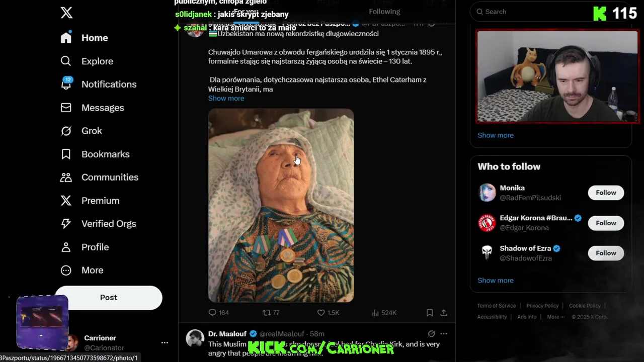Screen dimensions: 644x362
Task: Click the Post button
Action: [x=108, y=297]
